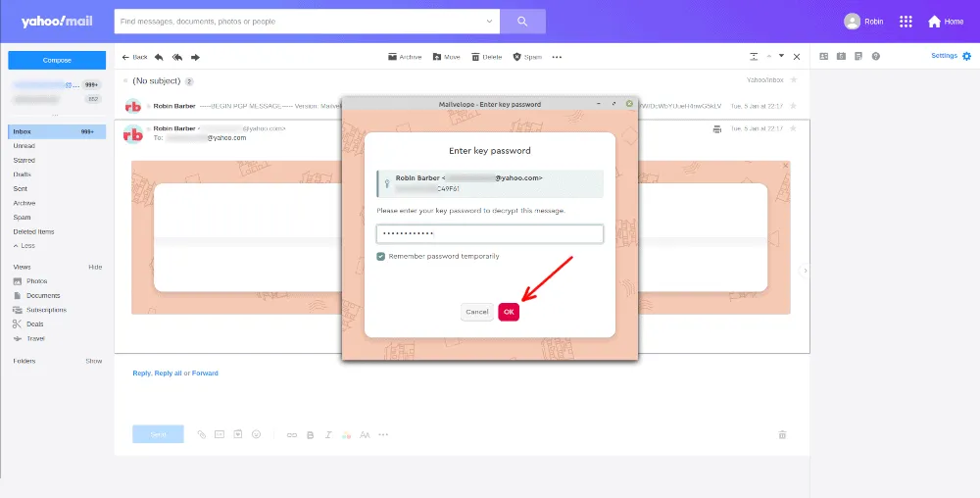980x498 pixels.
Task: Toggle italic formatting in the reply
Action: [x=328, y=435]
